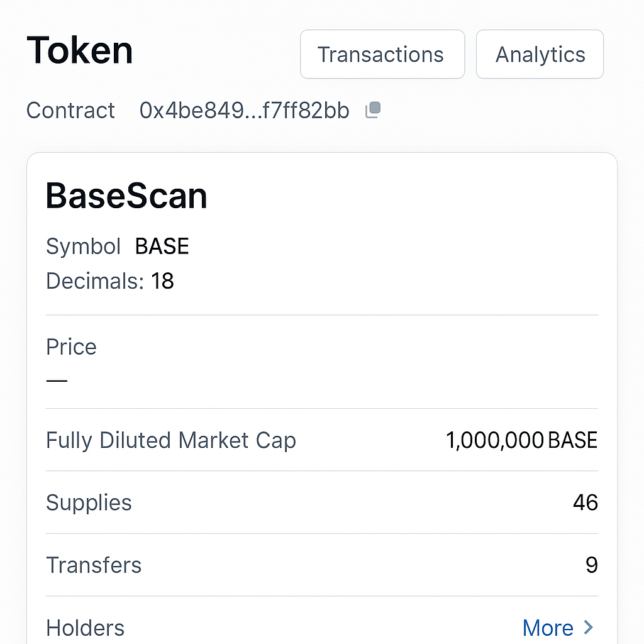
Task: Click the BaseScan token name heading
Action: (126, 196)
